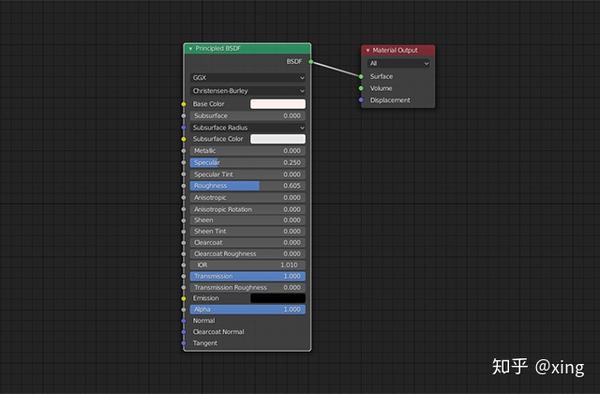Image resolution: width=600 pixels, height=394 pixels.
Task: Click the Alpha input socket
Action: [x=184, y=309]
